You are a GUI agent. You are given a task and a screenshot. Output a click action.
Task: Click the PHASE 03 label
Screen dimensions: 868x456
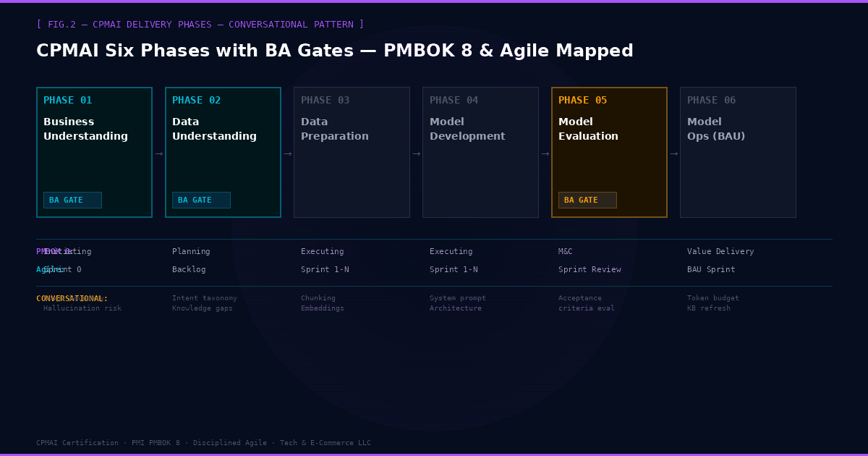click(325, 101)
